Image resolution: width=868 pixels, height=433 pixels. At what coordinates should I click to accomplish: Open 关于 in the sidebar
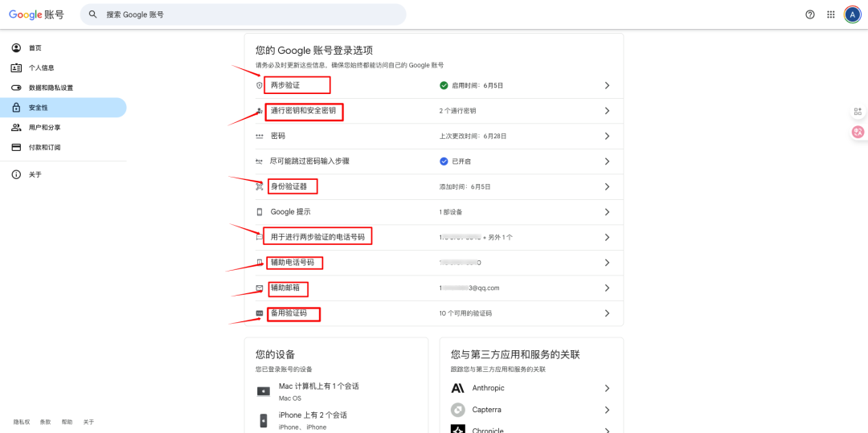click(x=63, y=175)
